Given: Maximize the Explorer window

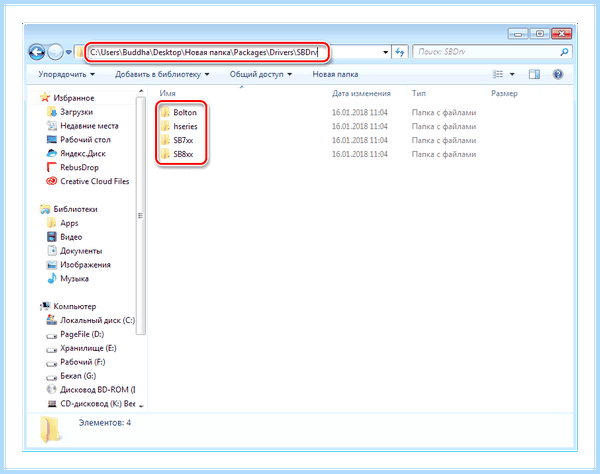Looking at the screenshot, I should pyautogui.click(x=540, y=34).
